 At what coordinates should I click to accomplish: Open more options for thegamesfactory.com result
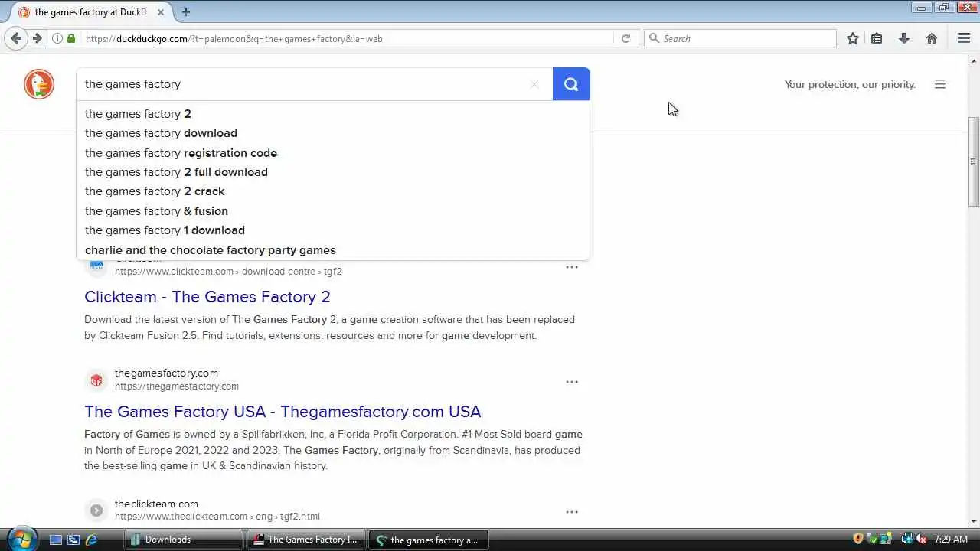coord(572,382)
